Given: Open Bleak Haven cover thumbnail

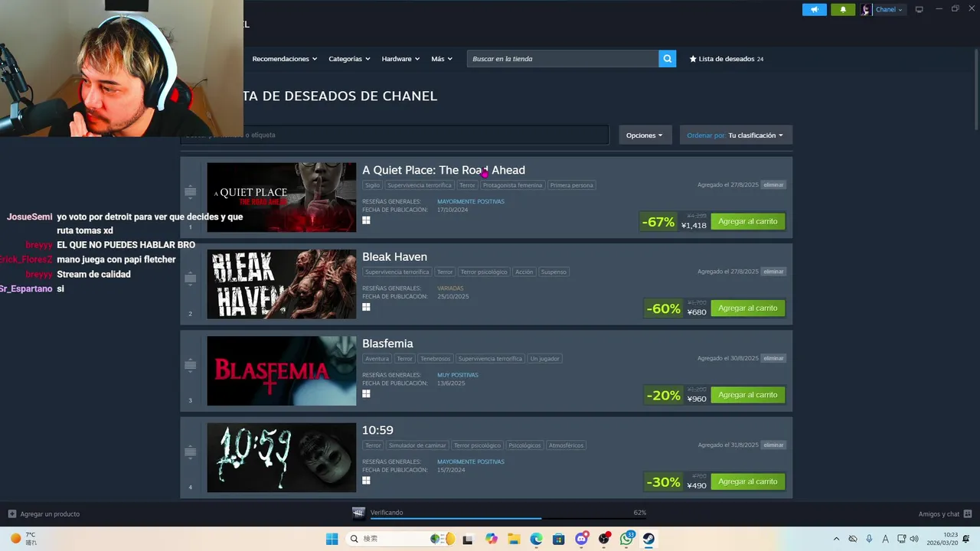Looking at the screenshot, I should pyautogui.click(x=281, y=284).
